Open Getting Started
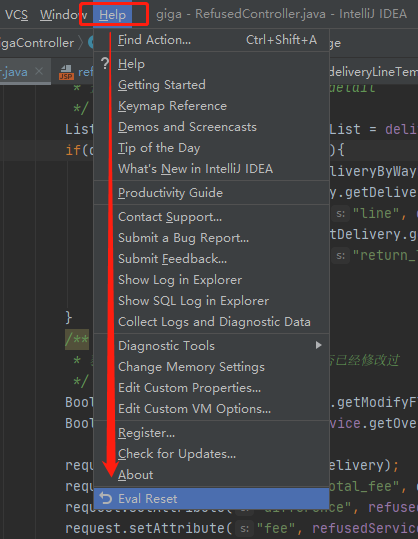The height and width of the screenshot is (539, 418). 212,85
